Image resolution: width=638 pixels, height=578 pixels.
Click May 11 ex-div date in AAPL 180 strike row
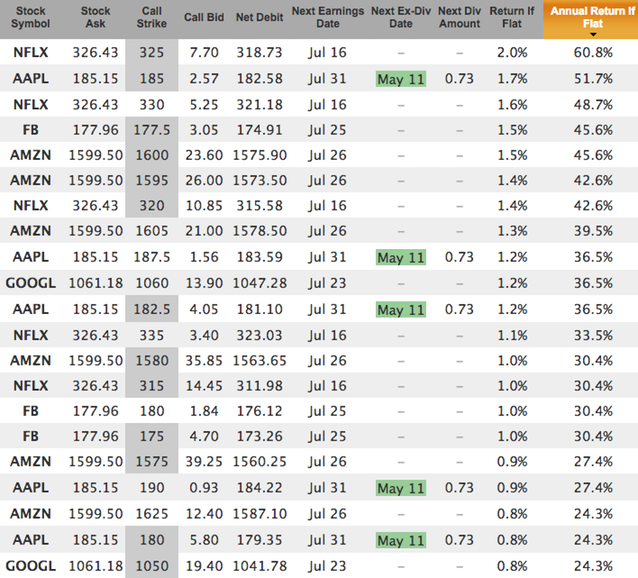click(x=401, y=540)
